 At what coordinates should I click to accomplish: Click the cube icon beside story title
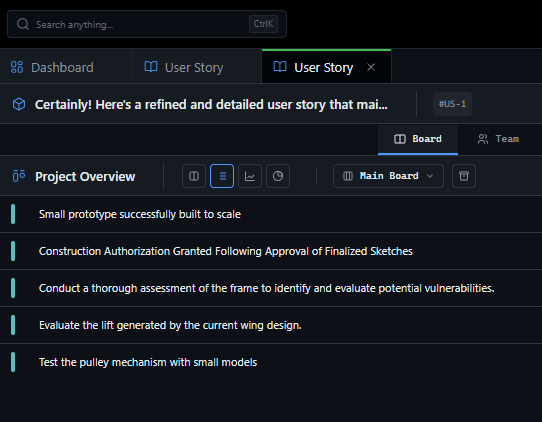click(19, 104)
